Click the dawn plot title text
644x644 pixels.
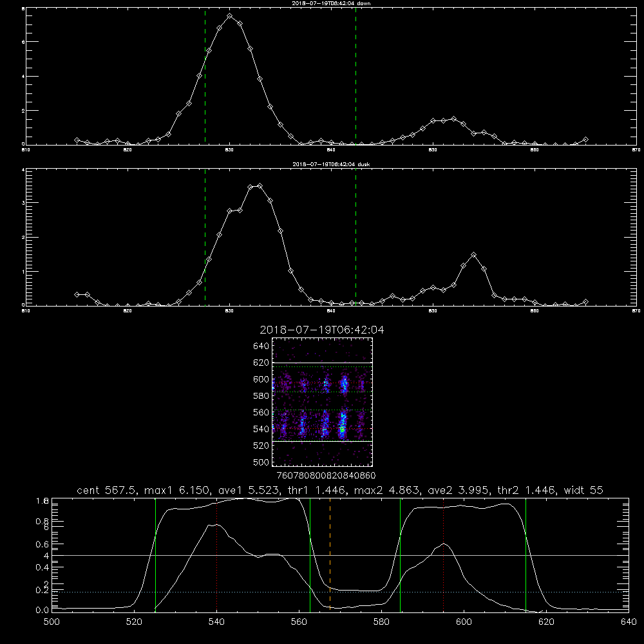(331, 3)
